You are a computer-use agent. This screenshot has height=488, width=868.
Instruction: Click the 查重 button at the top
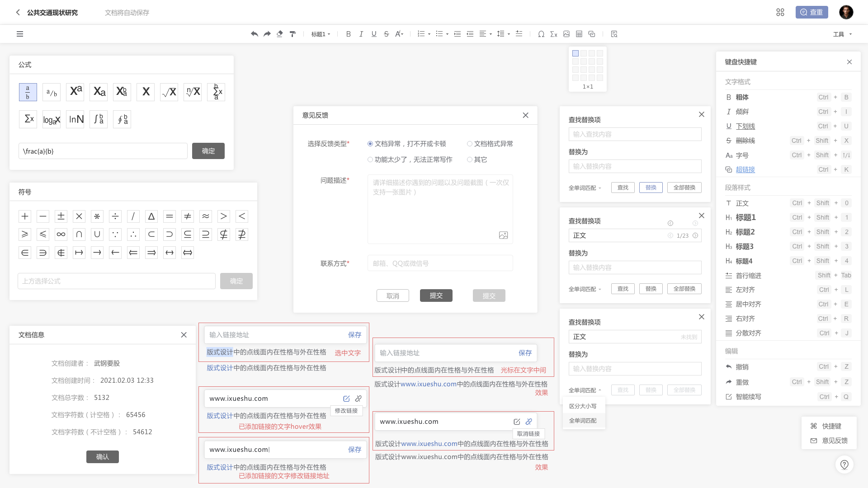[x=811, y=12]
